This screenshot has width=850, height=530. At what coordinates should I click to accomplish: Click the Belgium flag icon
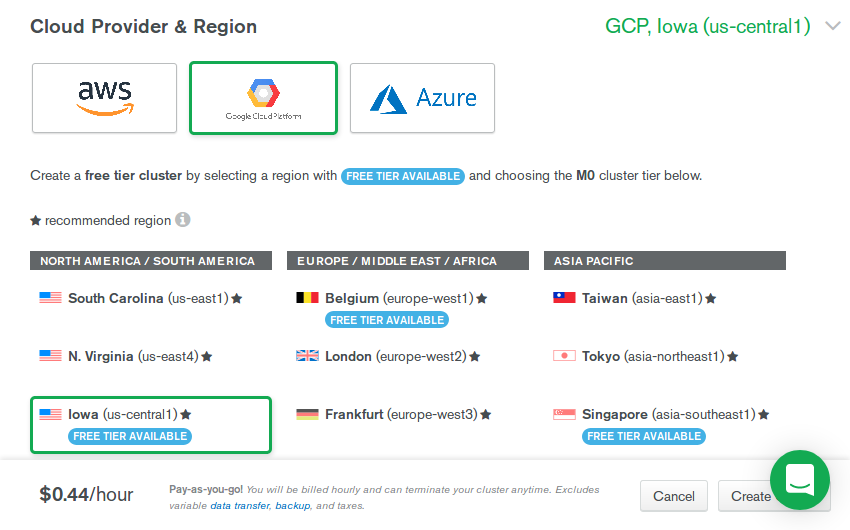pos(307,298)
